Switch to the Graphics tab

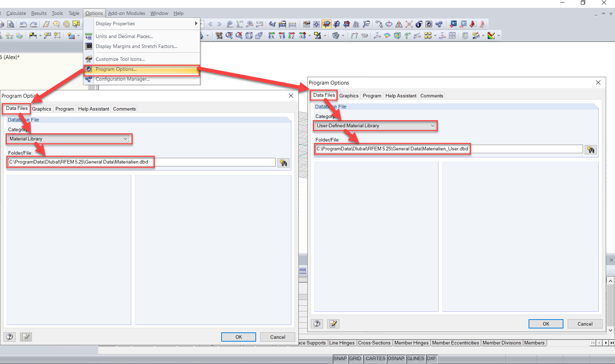tap(42, 109)
